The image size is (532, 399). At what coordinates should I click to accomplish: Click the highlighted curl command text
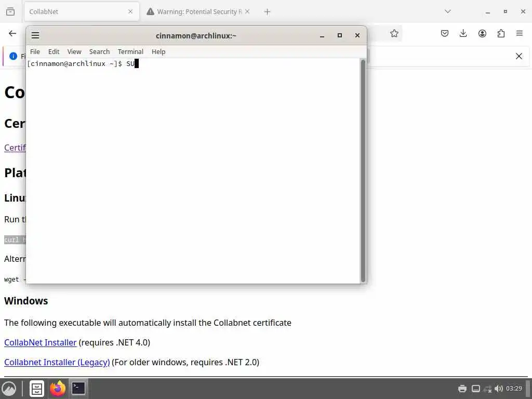15,240
